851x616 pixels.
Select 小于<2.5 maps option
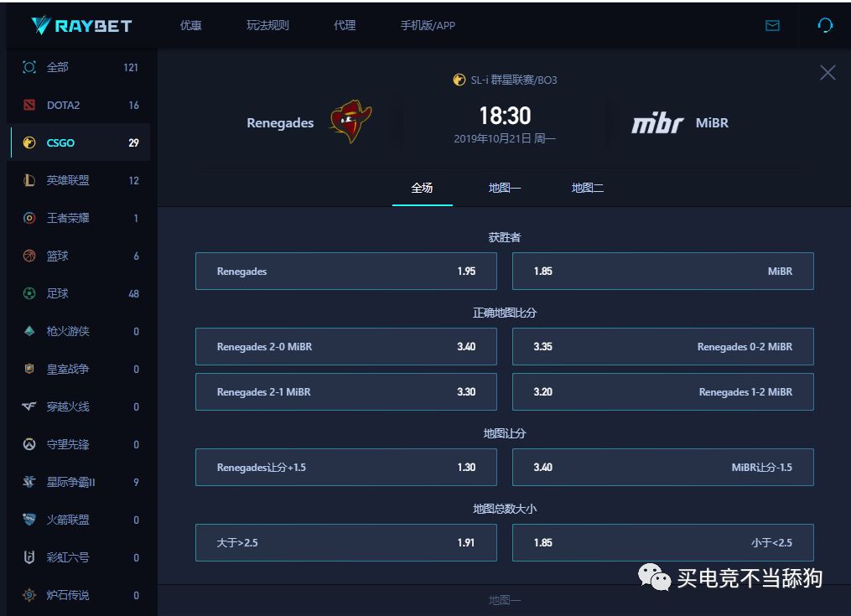pyautogui.click(x=662, y=542)
